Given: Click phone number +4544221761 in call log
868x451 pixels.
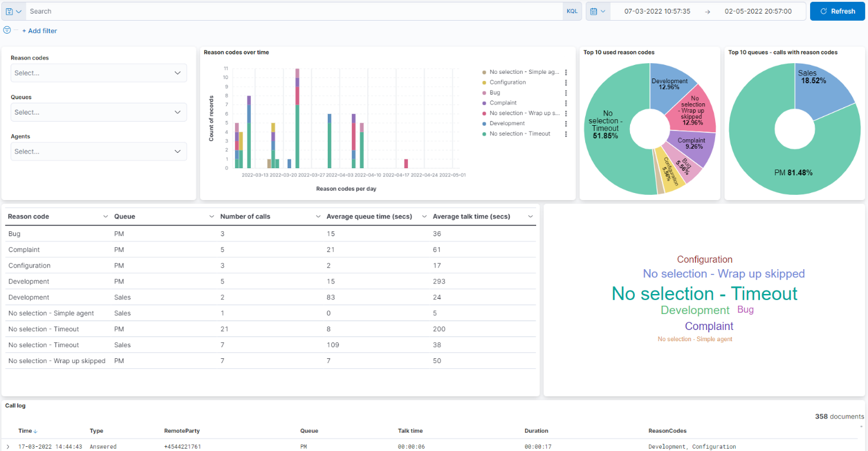Looking at the screenshot, I should point(182,447).
